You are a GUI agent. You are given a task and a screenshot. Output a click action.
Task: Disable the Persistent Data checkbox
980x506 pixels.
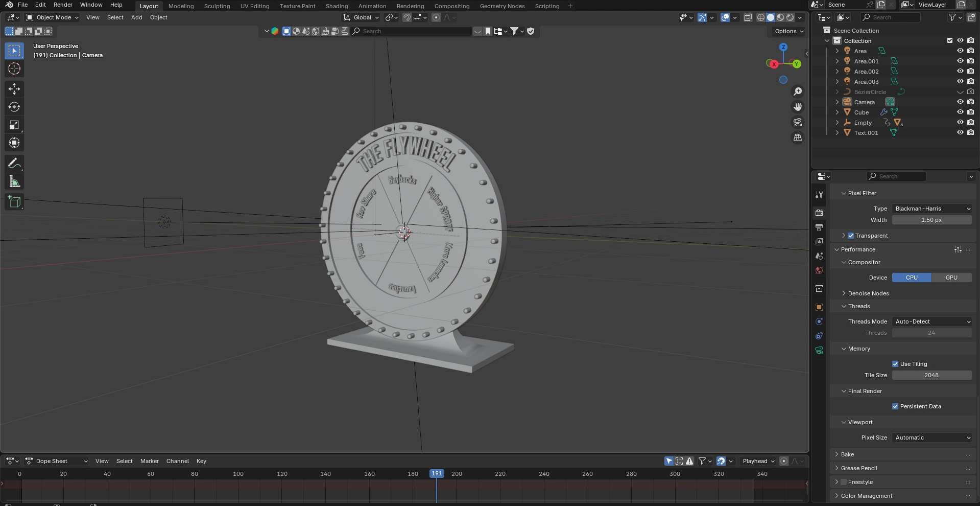tap(895, 406)
